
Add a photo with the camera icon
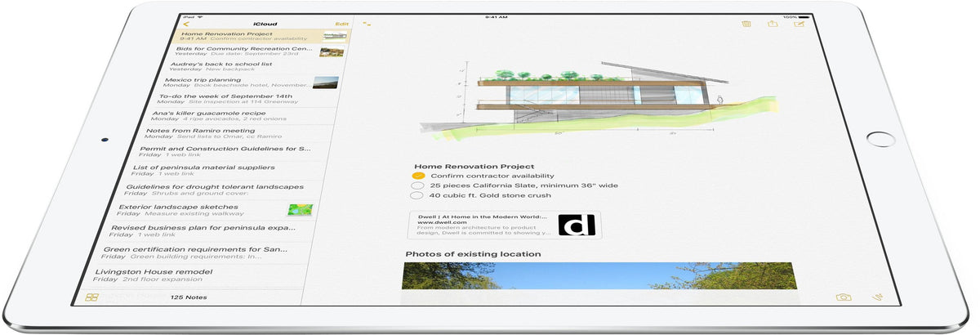click(x=843, y=297)
